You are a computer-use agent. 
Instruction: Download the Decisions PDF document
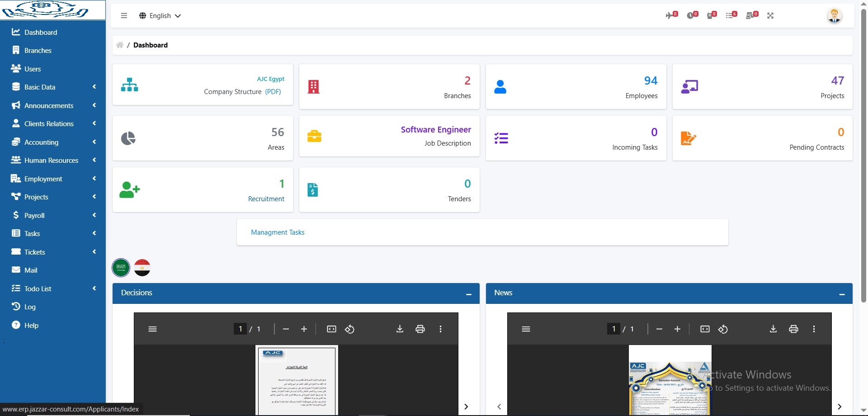[x=400, y=329]
